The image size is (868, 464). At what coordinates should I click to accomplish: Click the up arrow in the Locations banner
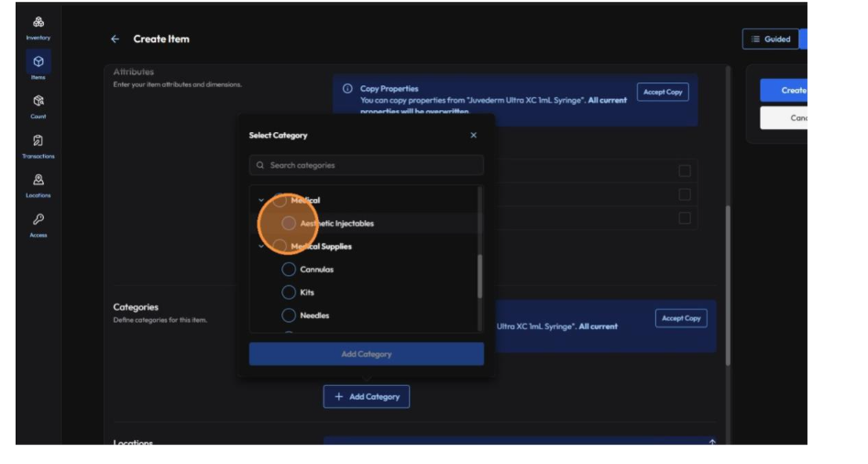(712, 442)
